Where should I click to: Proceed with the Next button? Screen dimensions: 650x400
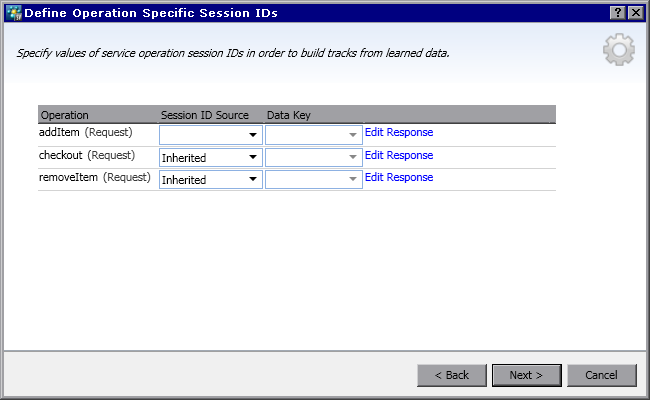tap(526, 375)
